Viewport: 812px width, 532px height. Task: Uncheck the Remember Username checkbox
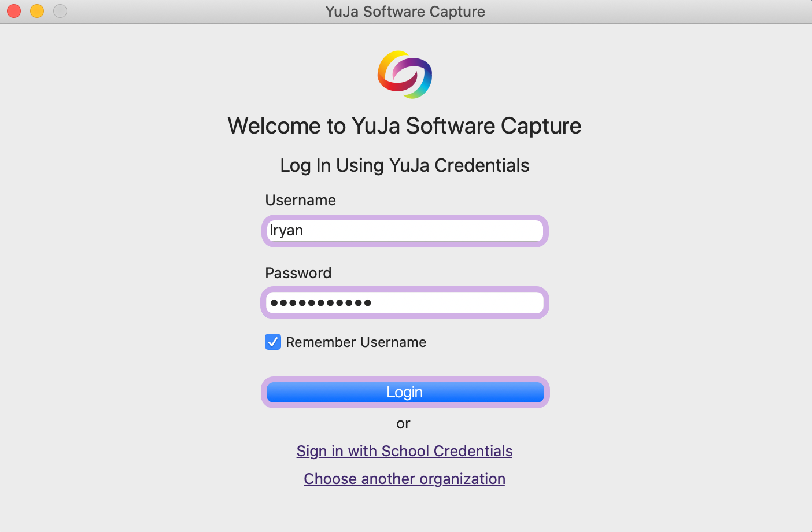tap(273, 342)
